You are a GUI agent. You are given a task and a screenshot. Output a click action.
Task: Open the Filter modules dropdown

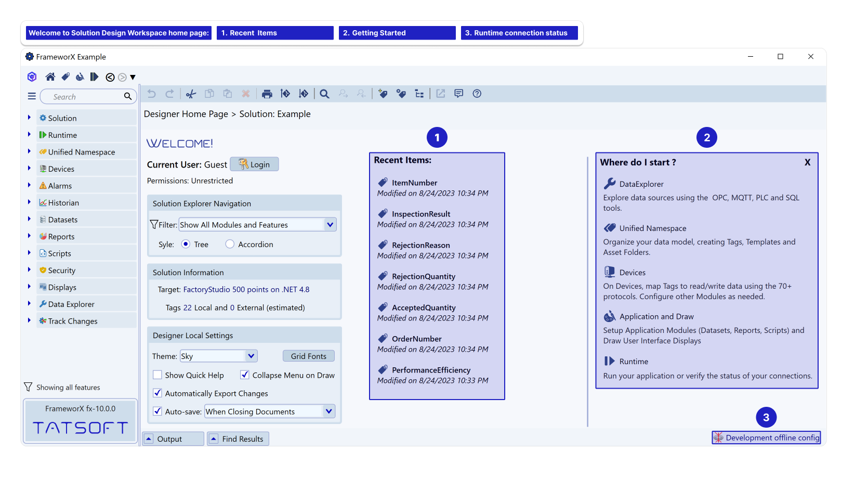(x=330, y=225)
